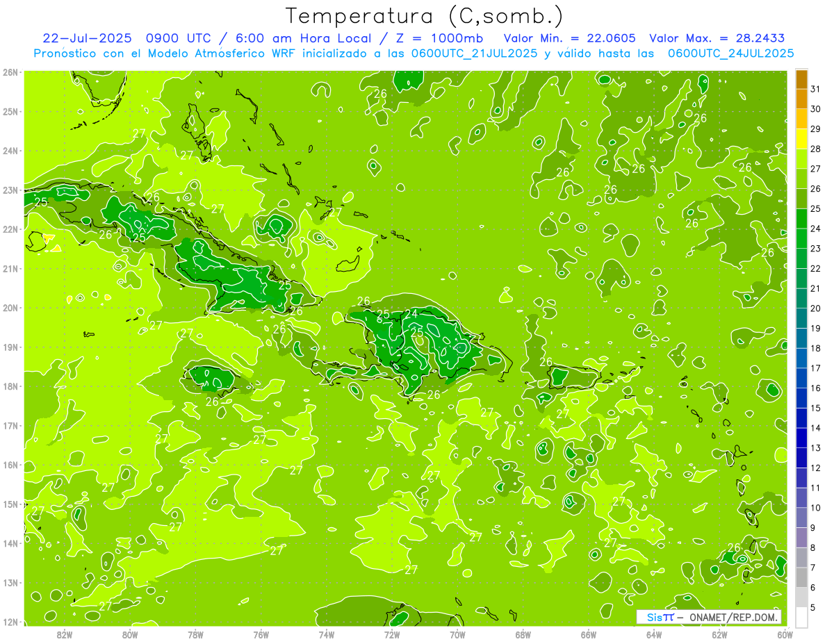
Task: Click the '19N' latitude axis label
Action: coord(10,347)
